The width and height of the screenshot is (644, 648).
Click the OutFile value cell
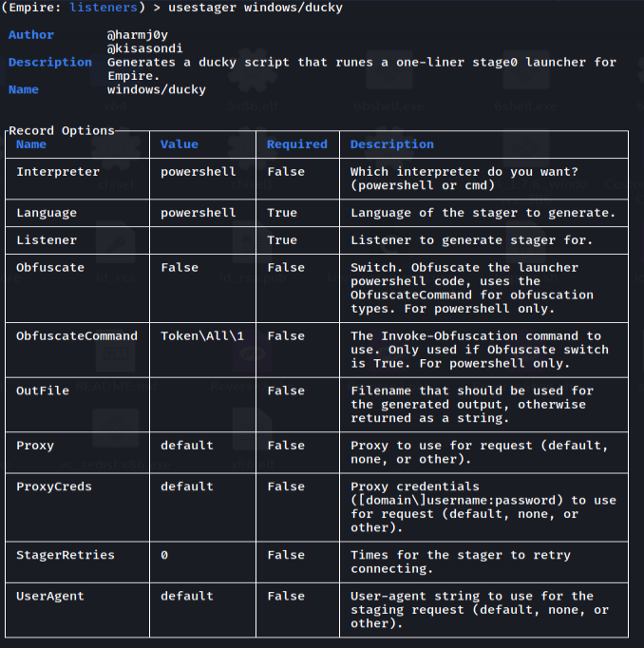[203, 405]
